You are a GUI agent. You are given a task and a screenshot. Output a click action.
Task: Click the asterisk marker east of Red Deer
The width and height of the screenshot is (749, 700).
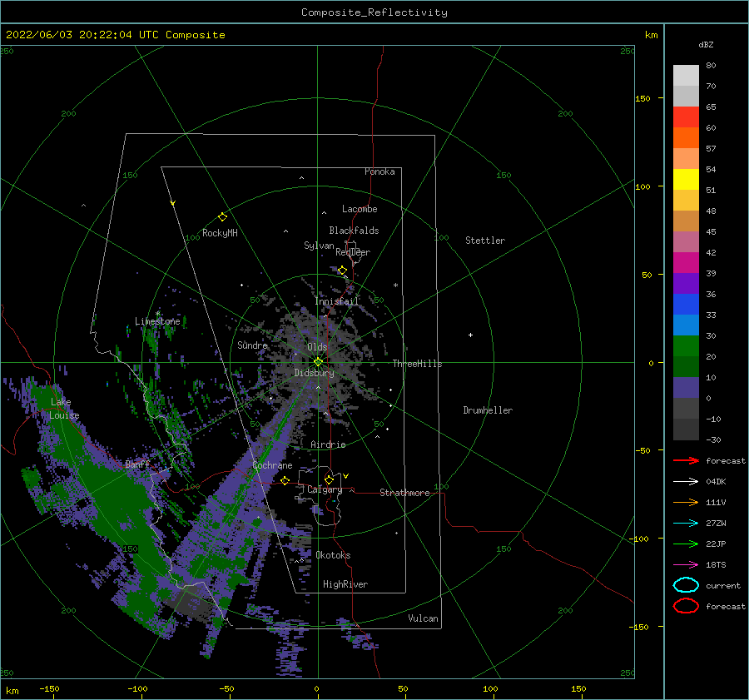(x=395, y=285)
